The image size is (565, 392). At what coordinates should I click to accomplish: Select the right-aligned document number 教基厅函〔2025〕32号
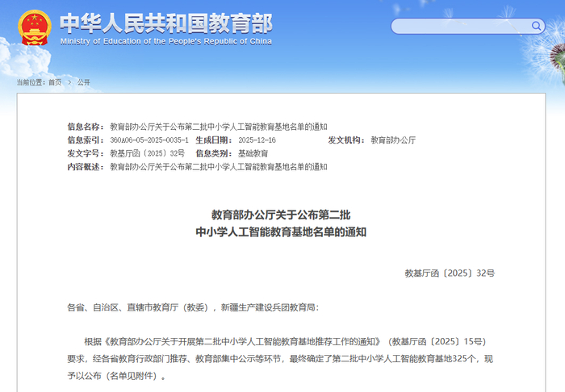[450, 273]
